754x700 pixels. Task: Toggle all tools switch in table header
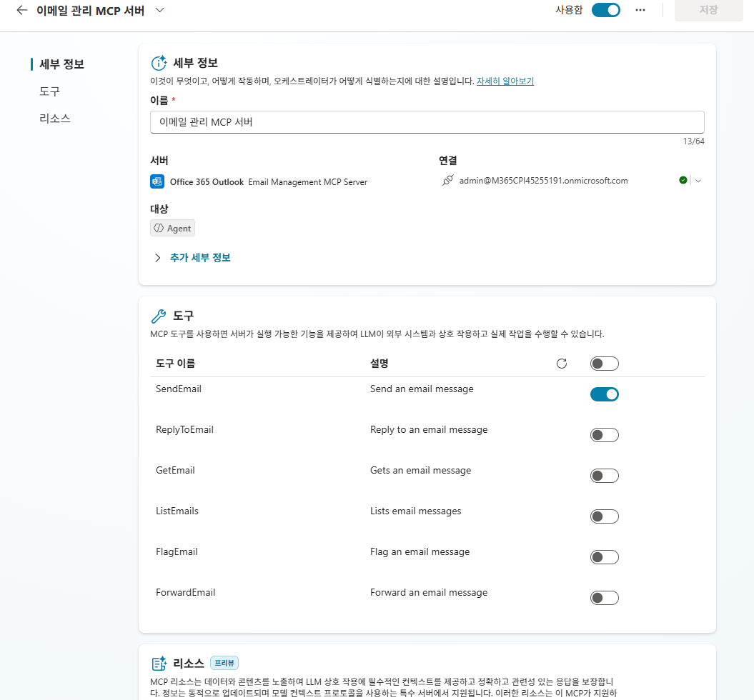tap(605, 364)
